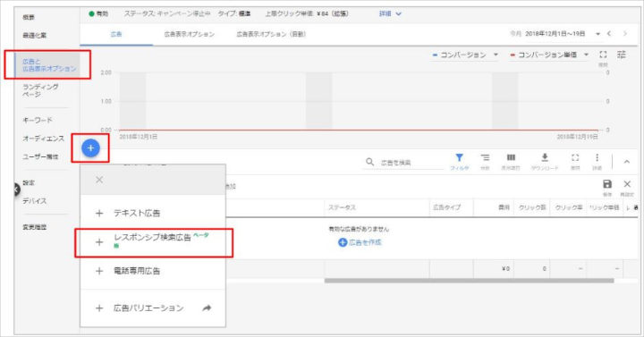Click the magnifier search icon

[x=369, y=162]
